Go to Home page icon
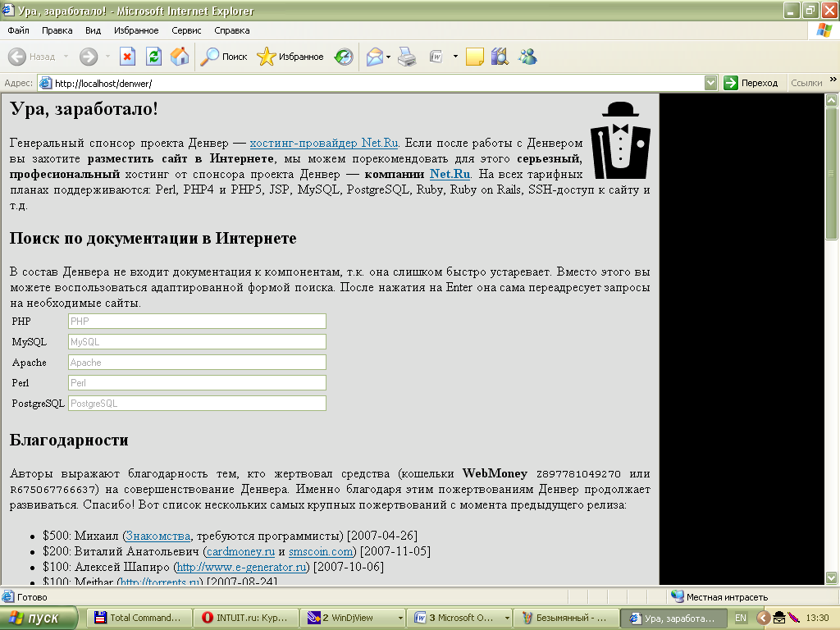 (180, 57)
